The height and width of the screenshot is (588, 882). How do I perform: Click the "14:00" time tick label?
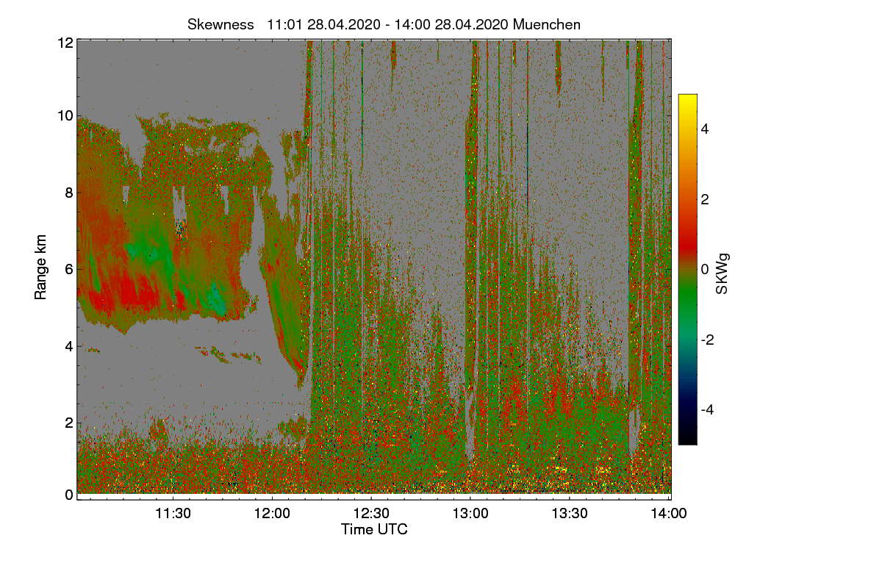[x=668, y=514]
